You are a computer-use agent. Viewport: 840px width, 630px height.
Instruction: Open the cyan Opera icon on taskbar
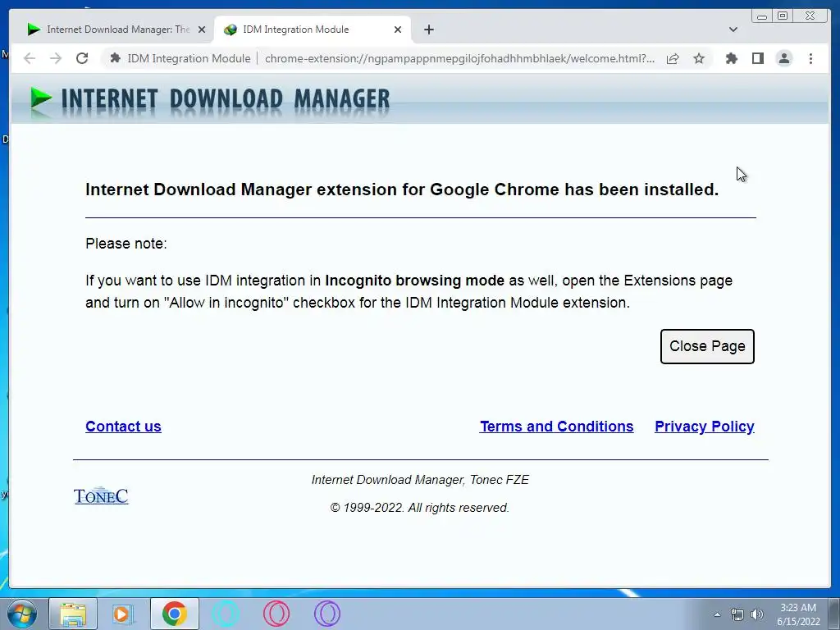226,614
